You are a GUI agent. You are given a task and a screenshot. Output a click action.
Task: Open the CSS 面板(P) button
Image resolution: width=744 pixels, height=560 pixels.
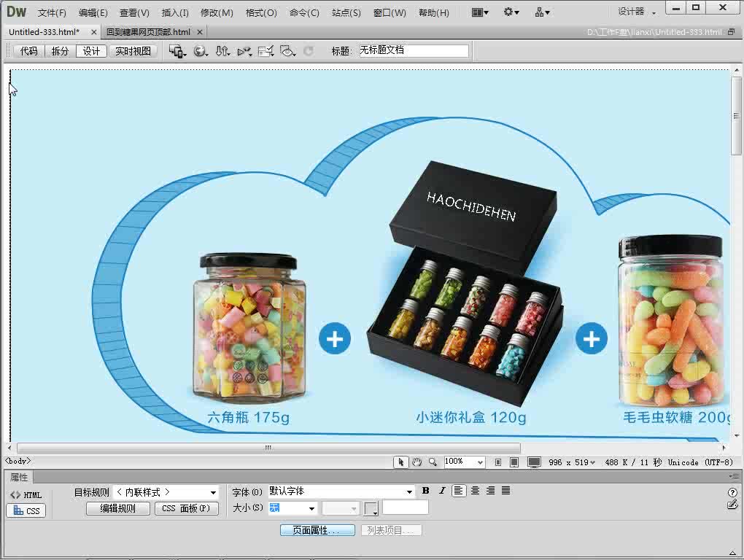[x=186, y=508]
